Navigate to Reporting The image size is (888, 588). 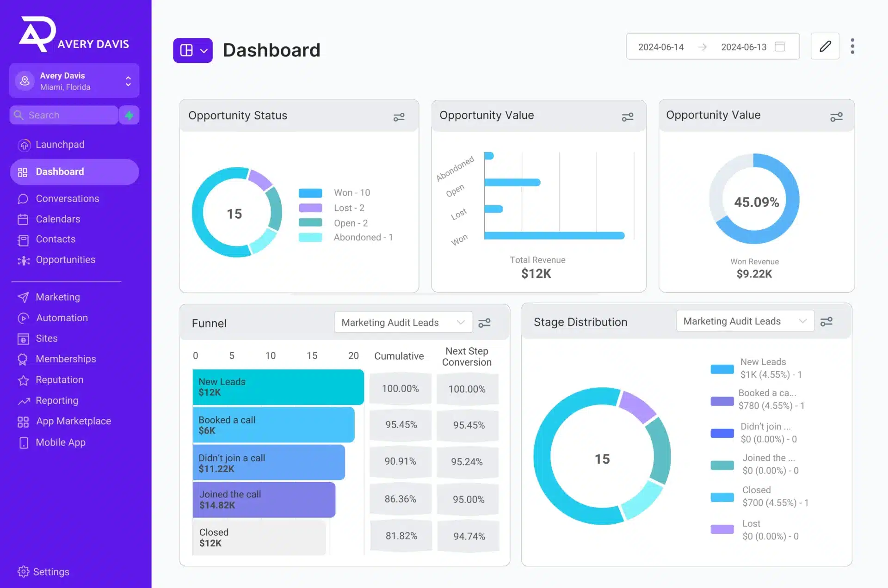pos(57,401)
